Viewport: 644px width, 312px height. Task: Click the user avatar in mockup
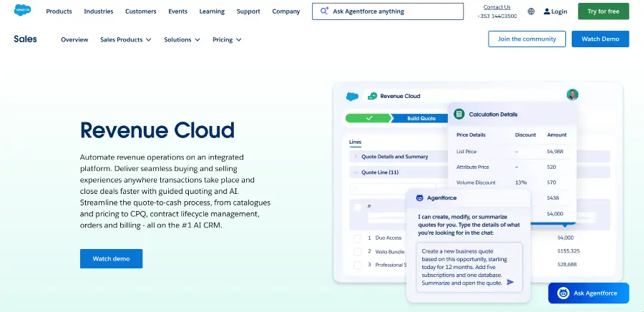click(572, 94)
